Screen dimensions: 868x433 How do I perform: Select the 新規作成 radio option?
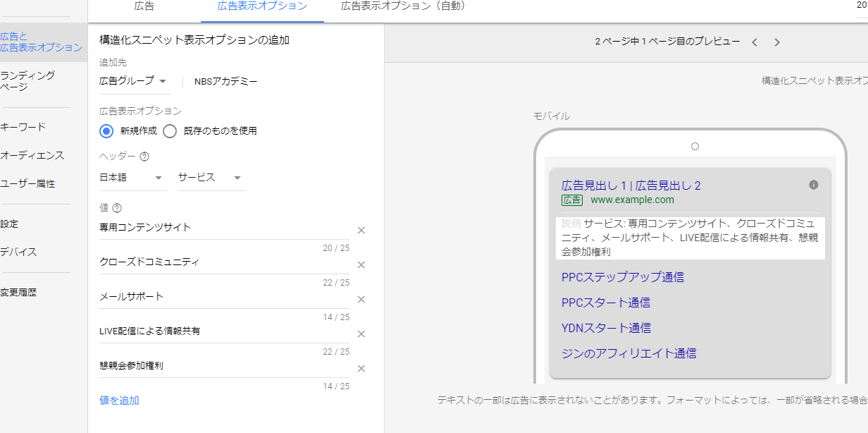(106, 130)
